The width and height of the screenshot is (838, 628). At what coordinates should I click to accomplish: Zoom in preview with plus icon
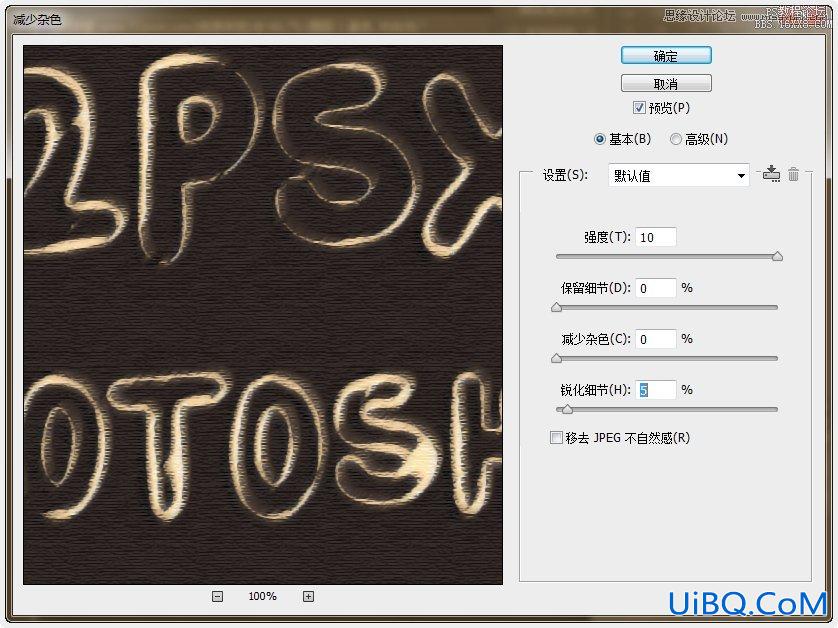[x=308, y=596]
